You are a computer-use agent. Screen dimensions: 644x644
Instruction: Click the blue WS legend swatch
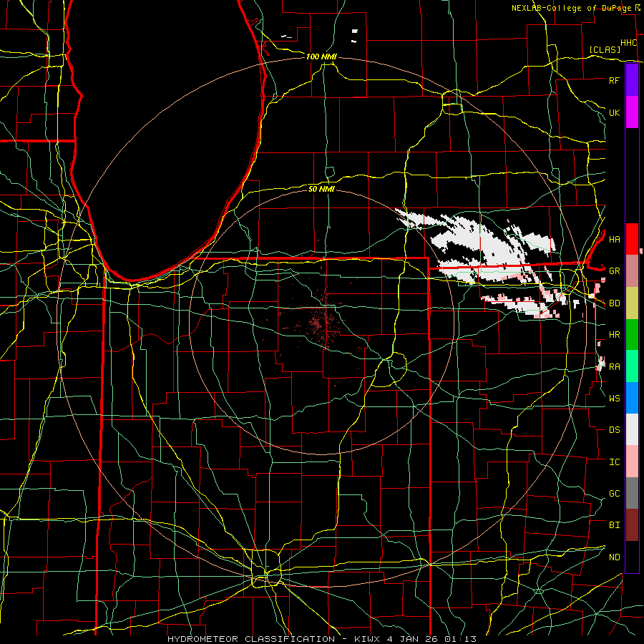(632, 398)
